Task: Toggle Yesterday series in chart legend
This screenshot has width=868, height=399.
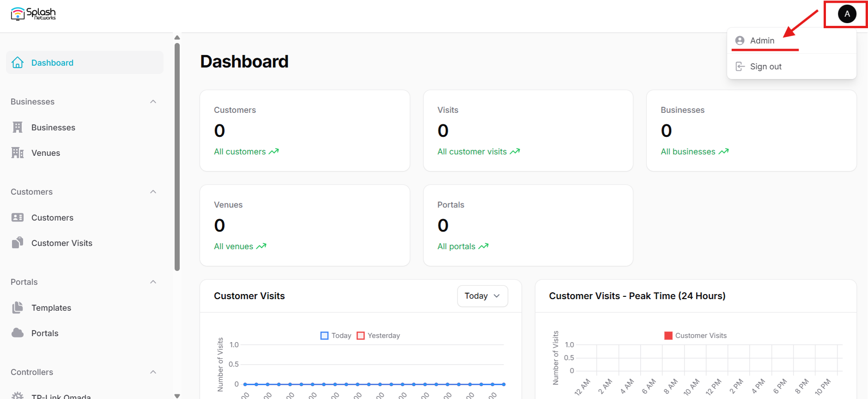Action: tap(379, 336)
